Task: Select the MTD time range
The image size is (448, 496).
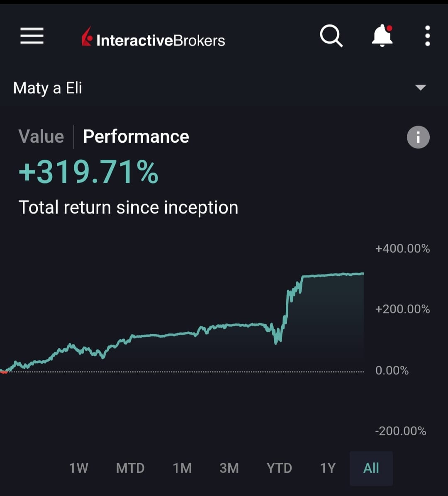Action: click(130, 468)
